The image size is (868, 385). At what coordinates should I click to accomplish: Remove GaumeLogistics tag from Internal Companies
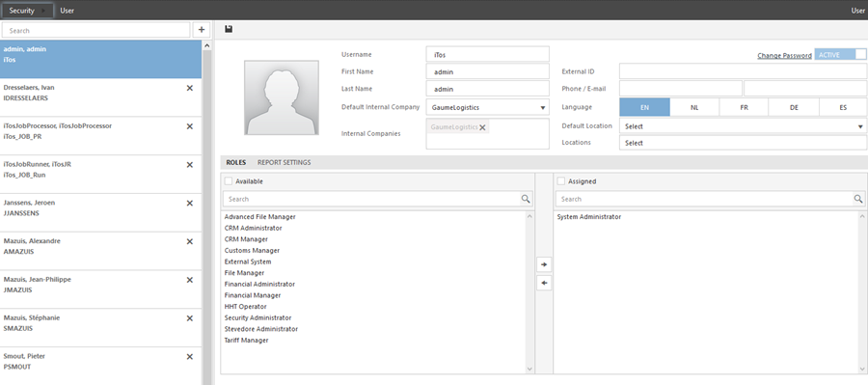pos(482,127)
